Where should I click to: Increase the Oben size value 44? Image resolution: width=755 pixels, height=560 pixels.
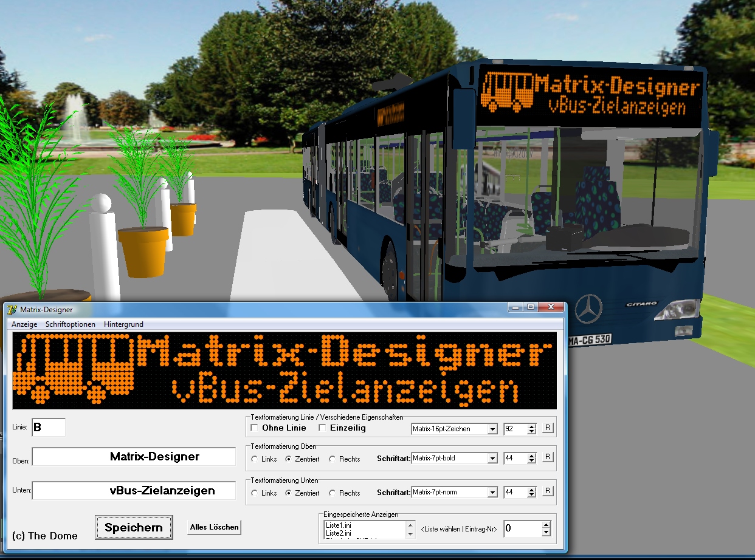(532, 456)
